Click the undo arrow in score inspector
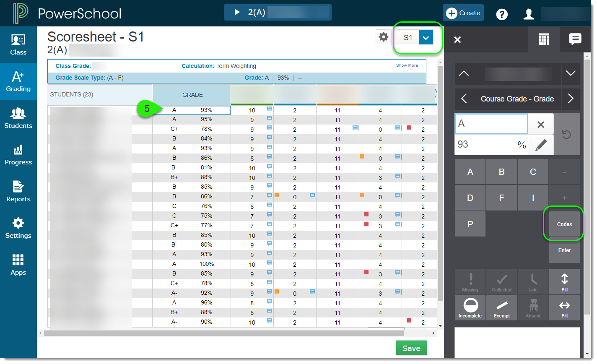This screenshot has width=597, height=364. pyautogui.click(x=567, y=135)
